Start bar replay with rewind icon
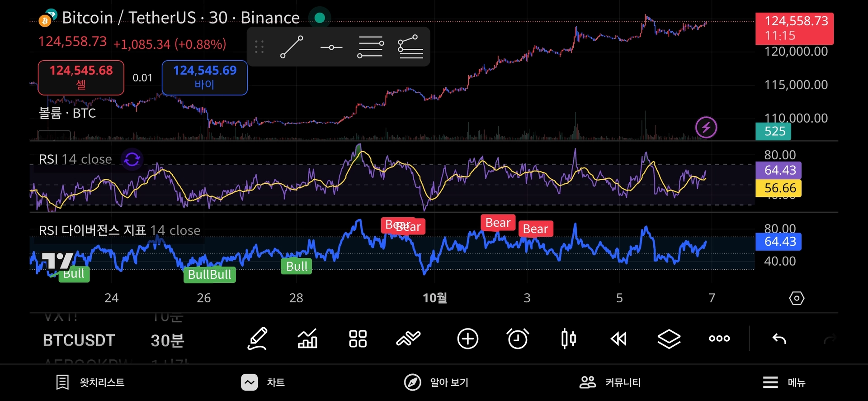Image resolution: width=868 pixels, height=401 pixels. point(618,339)
